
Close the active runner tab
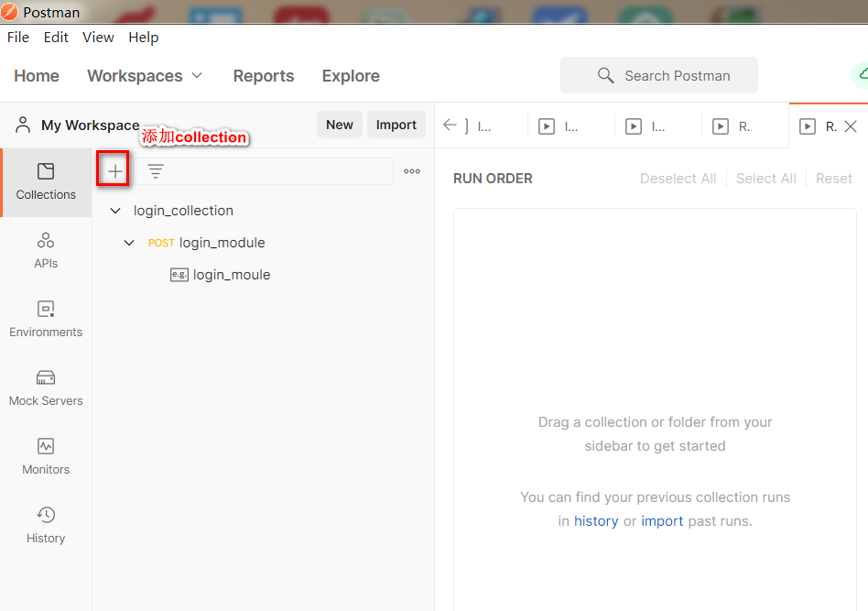pyautogui.click(x=851, y=126)
